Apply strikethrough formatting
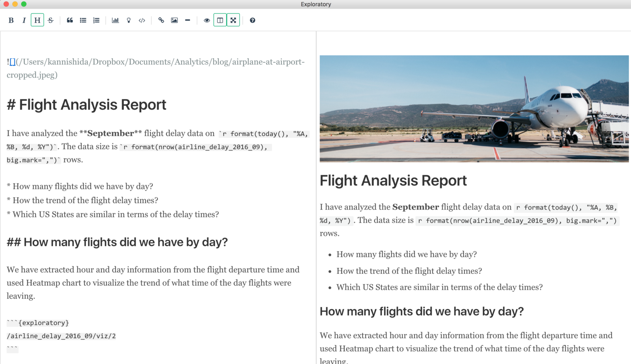 (x=50, y=20)
